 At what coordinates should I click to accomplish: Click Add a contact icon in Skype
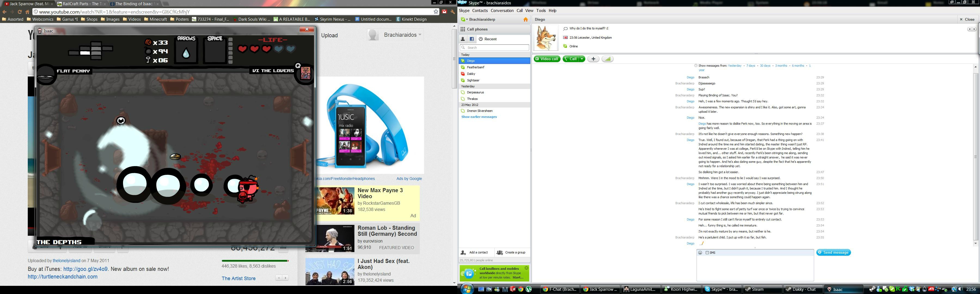(x=463, y=253)
